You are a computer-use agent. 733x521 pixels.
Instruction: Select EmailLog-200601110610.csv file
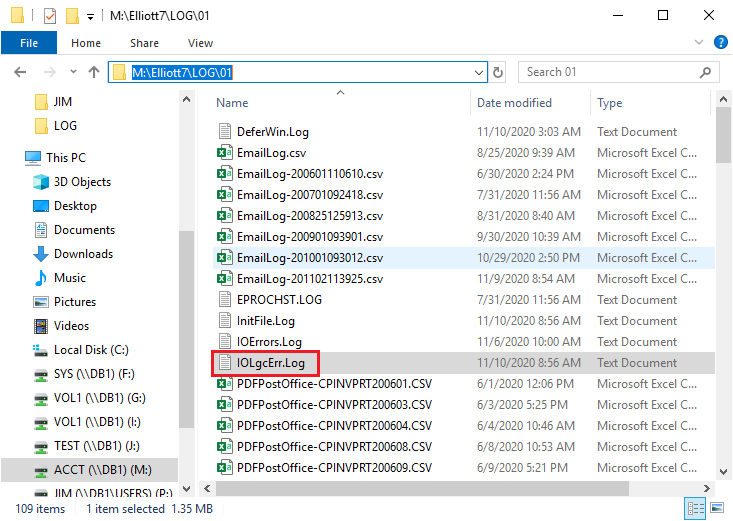310,174
